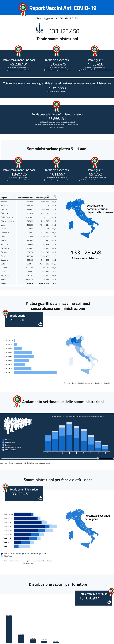Image resolution: width=114 pixels, height=644 pixels.
Task: Click the rosette emblem in the report header
Action: pyautogui.click(x=23, y=9)
